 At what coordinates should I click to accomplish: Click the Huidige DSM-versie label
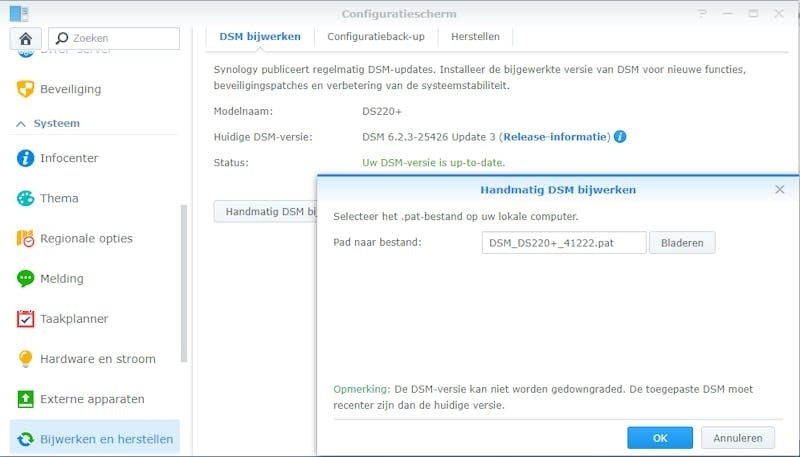tap(263, 137)
